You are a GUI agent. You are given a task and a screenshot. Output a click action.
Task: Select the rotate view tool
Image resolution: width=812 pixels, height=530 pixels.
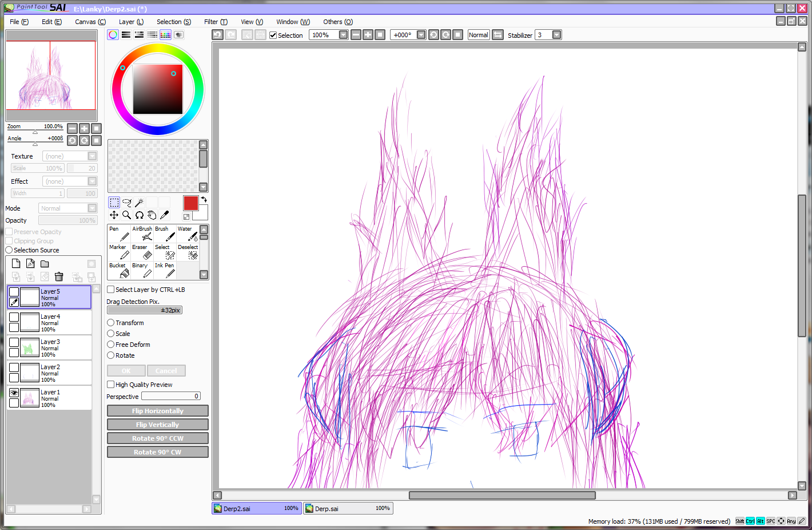(139, 215)
